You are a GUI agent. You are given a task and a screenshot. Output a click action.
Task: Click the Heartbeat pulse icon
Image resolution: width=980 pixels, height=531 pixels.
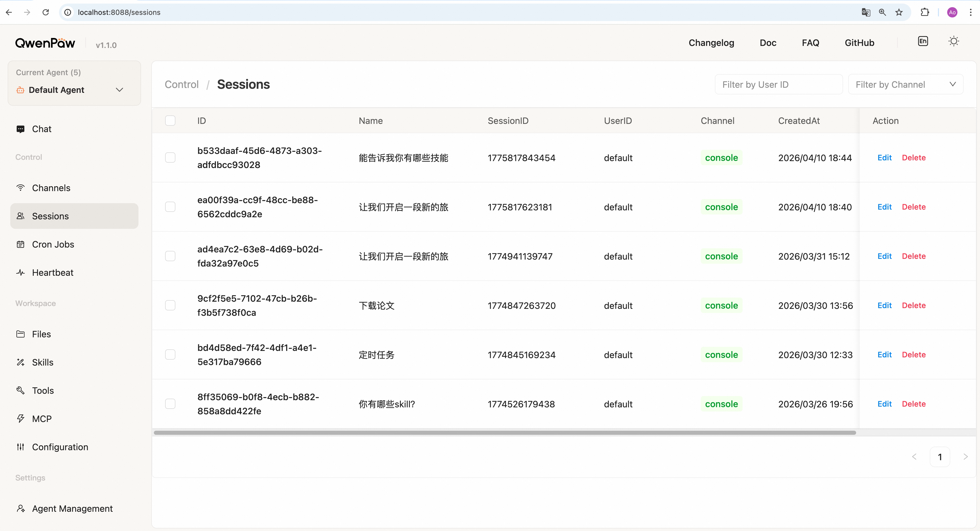tap(21, 272)
